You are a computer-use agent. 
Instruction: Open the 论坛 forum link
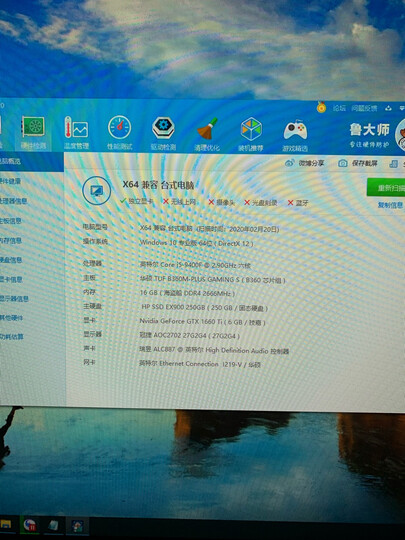tap(339, 108)
